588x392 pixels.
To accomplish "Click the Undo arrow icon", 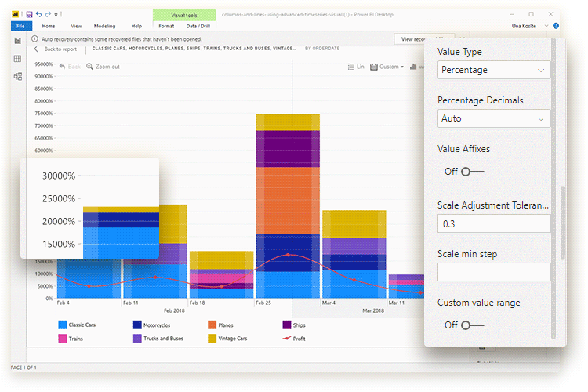I will (39, 15).
